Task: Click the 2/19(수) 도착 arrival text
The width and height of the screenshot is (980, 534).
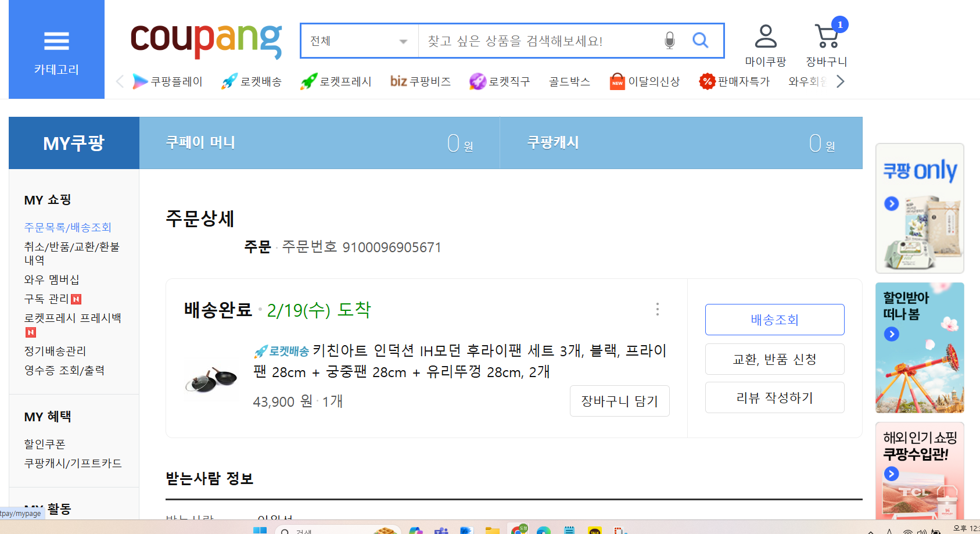Action: [x=318, y=310]
